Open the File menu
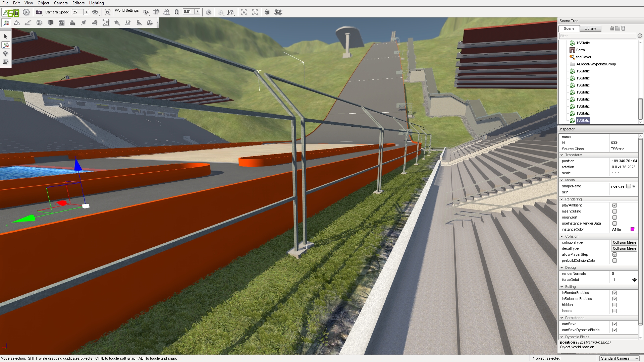This screenshot has width=644, height=362. point(5,3)
